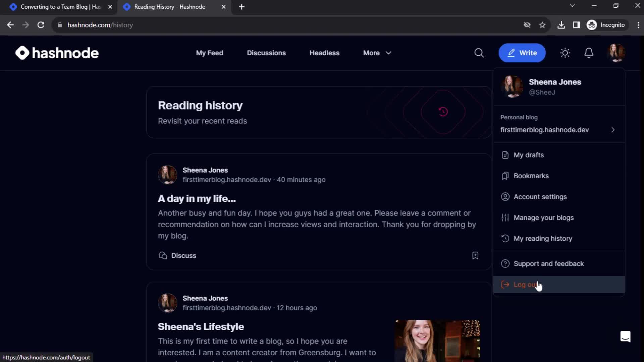Click My drafts document icon
The width and height of the screenshot is (644, 362).
505,155
